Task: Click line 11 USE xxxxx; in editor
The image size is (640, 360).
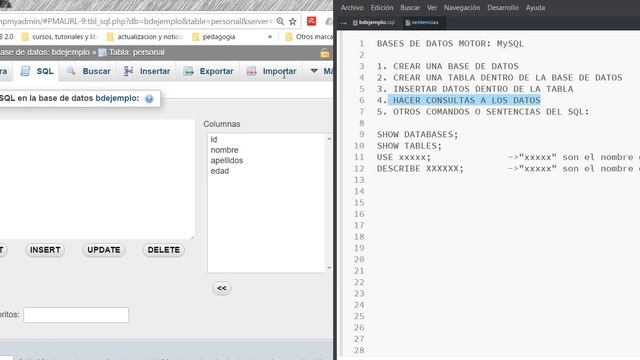Action: click(404, 157)
